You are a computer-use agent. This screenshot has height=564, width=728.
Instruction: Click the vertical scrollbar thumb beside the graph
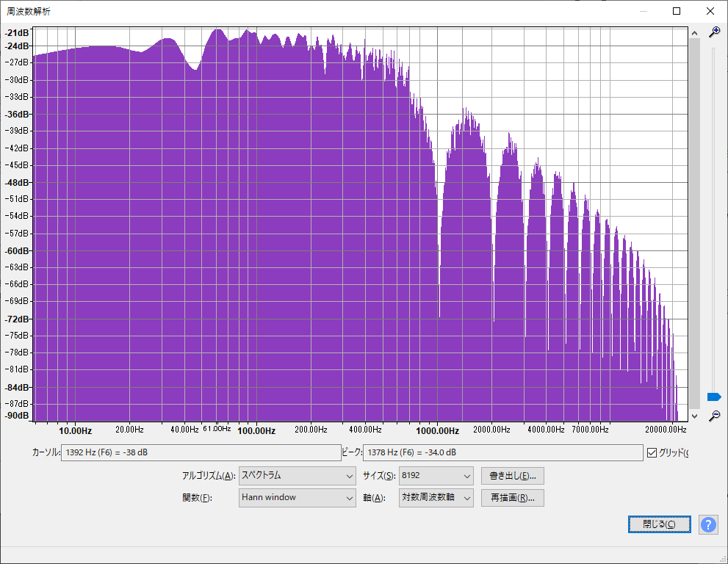(694, 224)
